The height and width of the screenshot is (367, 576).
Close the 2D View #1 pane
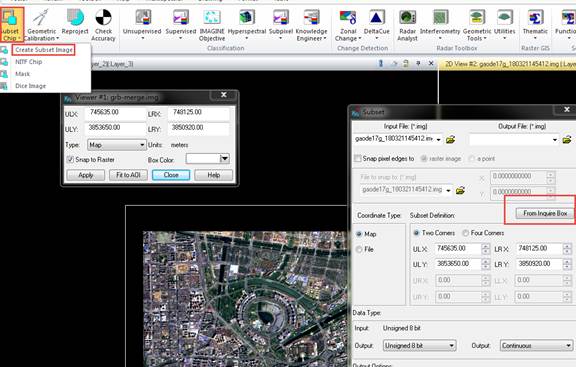coord(431,64)
